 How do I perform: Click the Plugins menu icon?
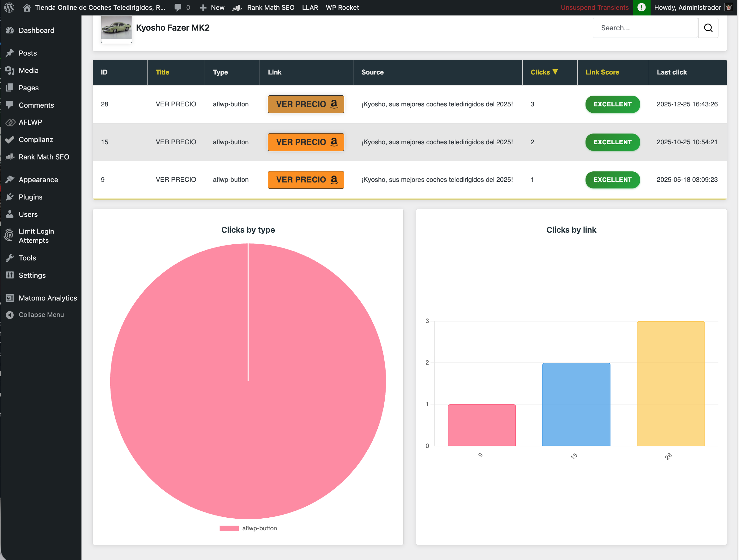click(10, 197)
